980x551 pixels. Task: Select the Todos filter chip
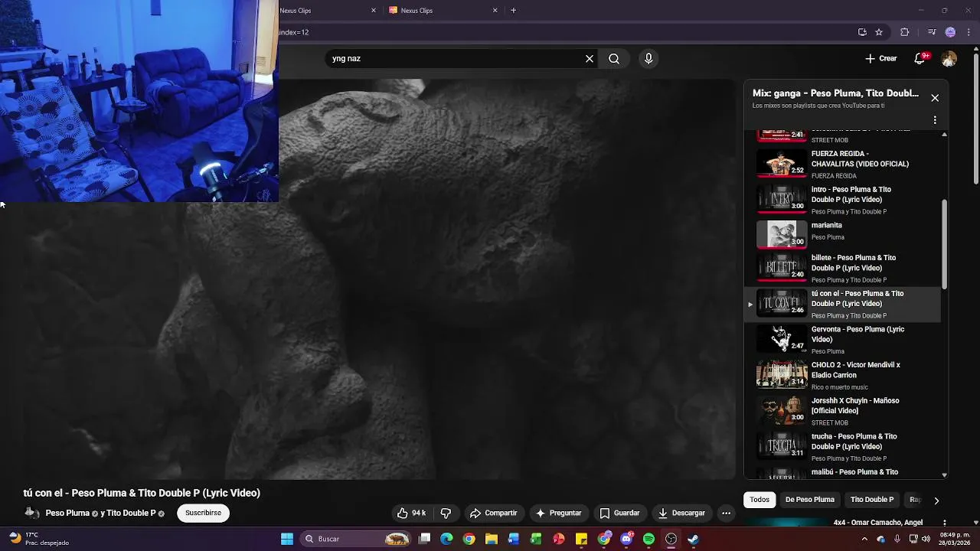click(x=759, y=500)
